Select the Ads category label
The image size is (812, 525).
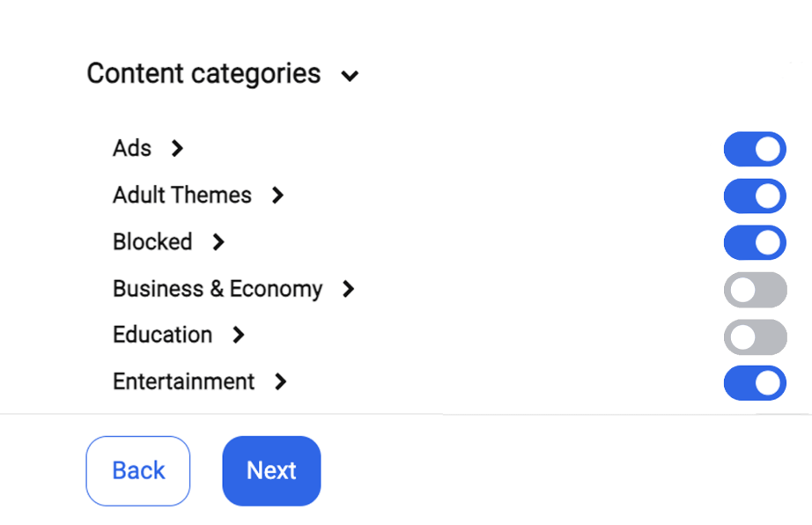131,149
